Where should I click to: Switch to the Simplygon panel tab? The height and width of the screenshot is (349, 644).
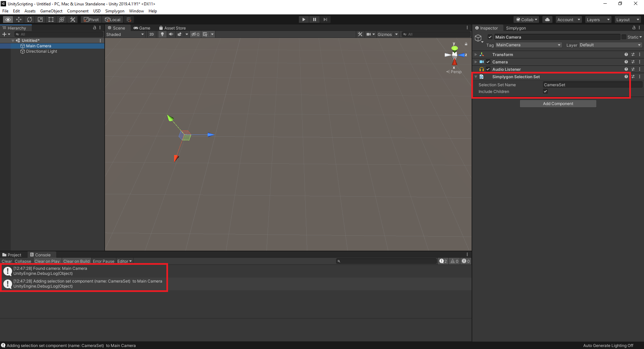point(516,28)
